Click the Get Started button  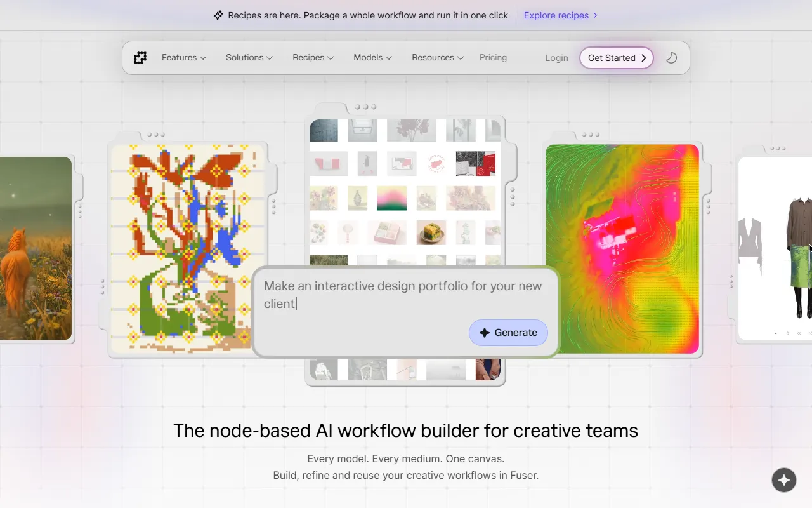point(617,58)
